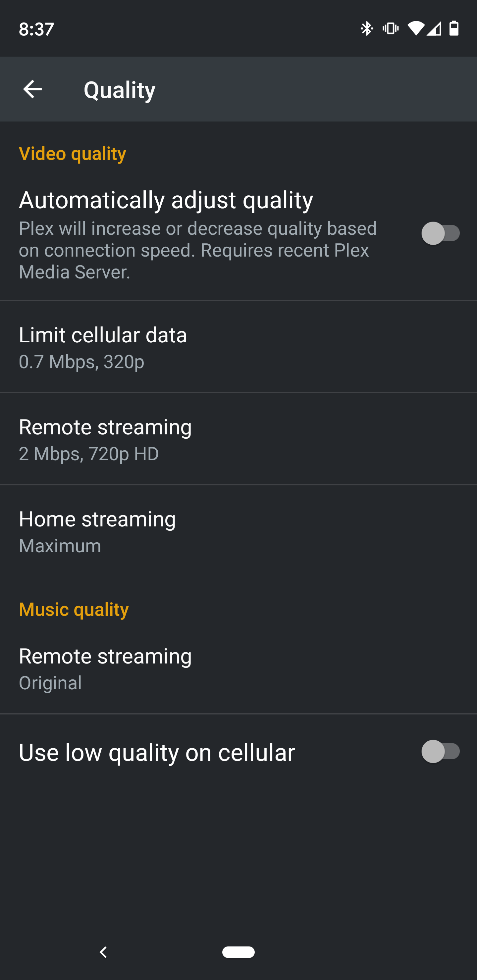Tap the Video quality section header
The image size is (477, 980).
(x=72, y=154)
